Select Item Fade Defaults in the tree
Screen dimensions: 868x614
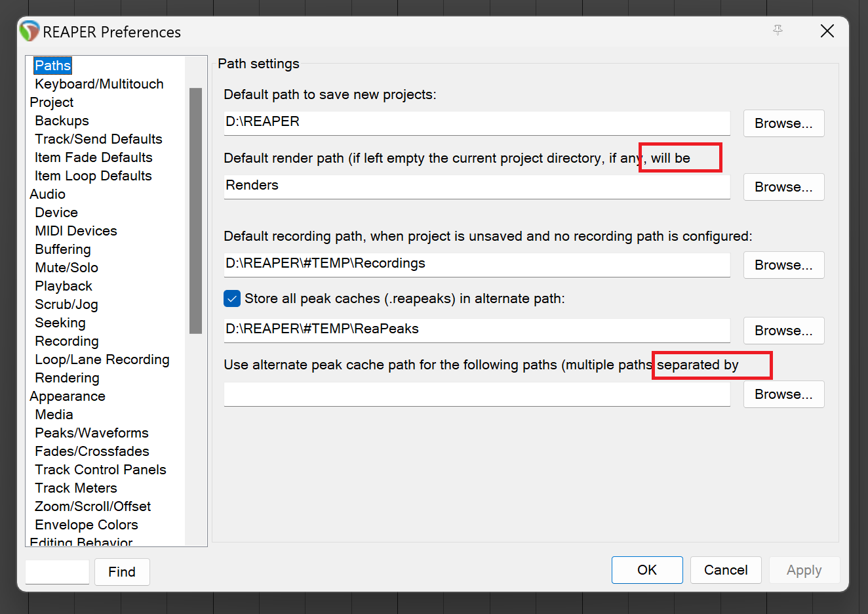point(93,157)
